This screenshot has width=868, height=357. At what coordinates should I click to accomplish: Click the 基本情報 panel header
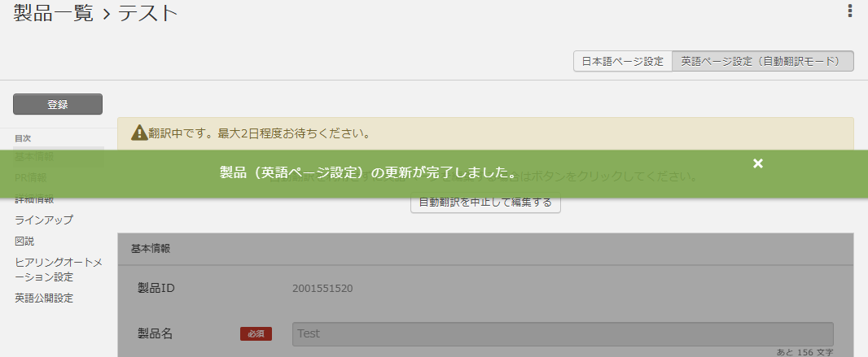point(485,249)
